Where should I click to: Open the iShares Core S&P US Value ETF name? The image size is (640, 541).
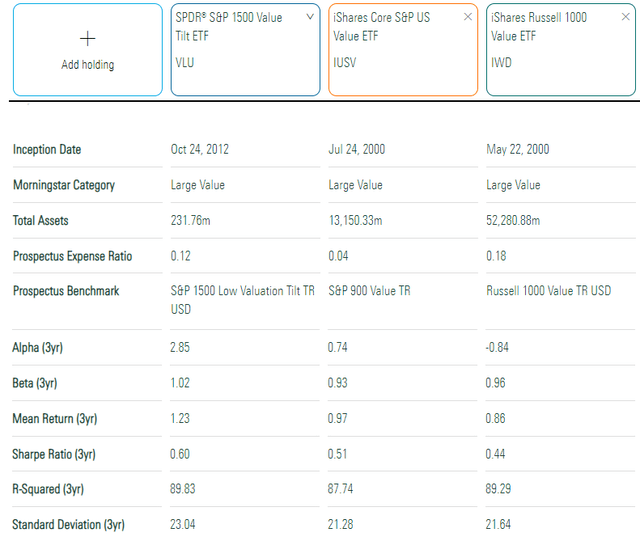[x=381, y=27]
